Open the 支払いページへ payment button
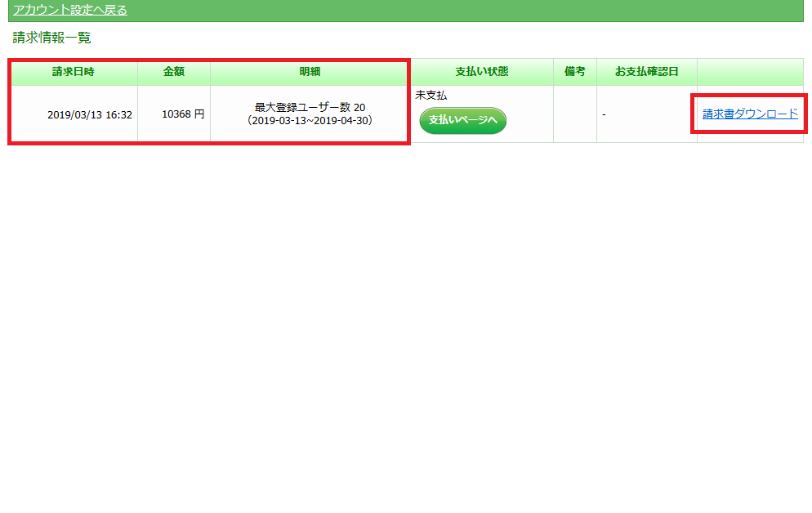The height and width of the screenshot is (513, 812). pos(463,120)
